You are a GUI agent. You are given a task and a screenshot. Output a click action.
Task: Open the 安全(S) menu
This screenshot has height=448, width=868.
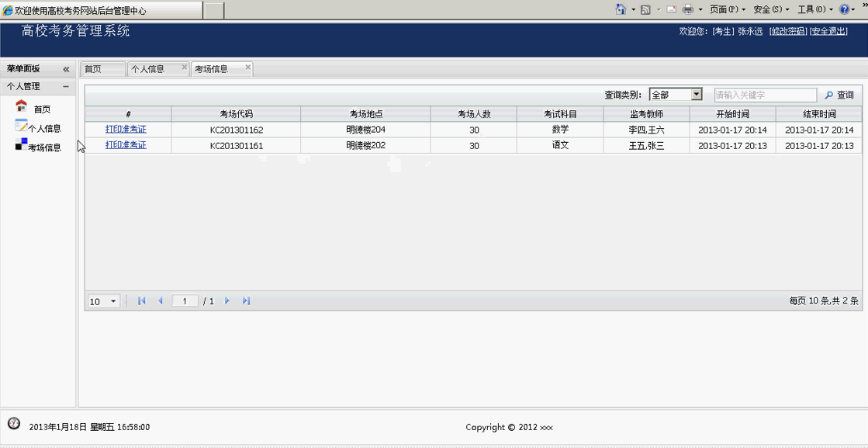(x=771, y=9)
